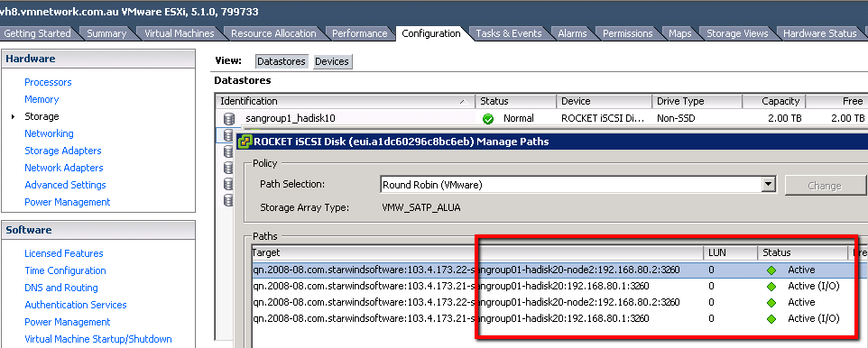Screen dimensions: 868x348
Task: Sort by Drive Type column
Action: click(697, 101)
